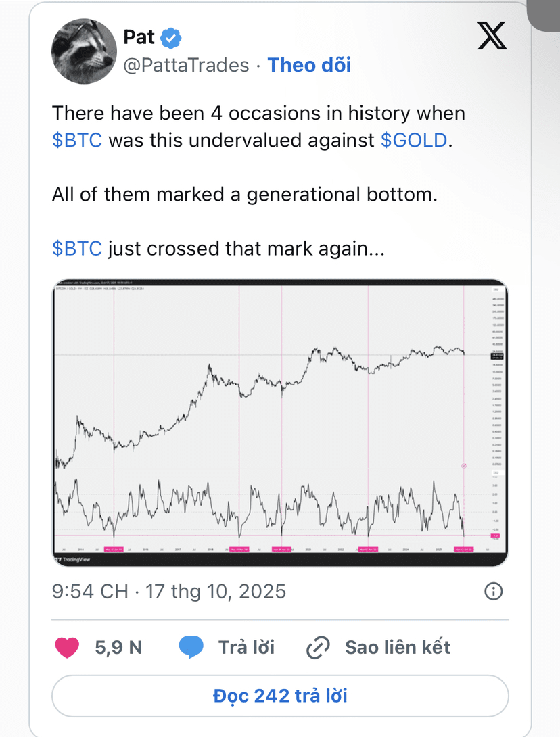Click the display name "Pat"

coord(140,37)
